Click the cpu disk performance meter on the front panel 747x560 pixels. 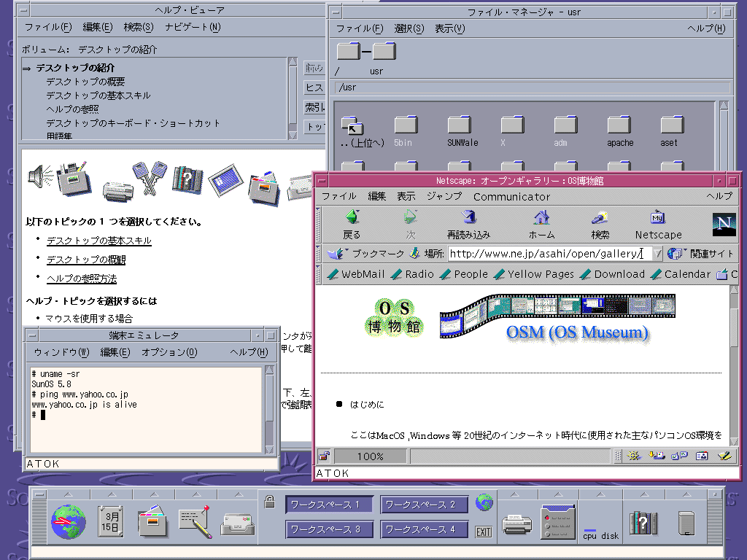[x=601, y=533]
